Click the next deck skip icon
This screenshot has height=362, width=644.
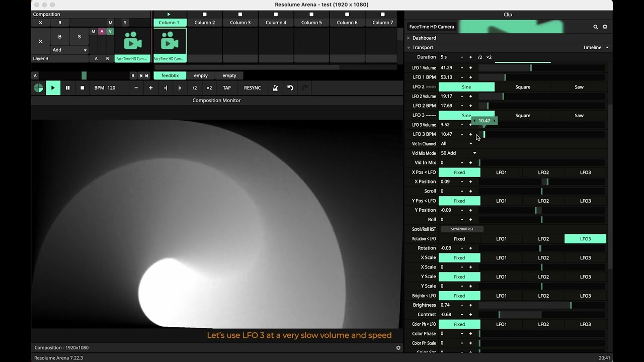tap(147, 75)
